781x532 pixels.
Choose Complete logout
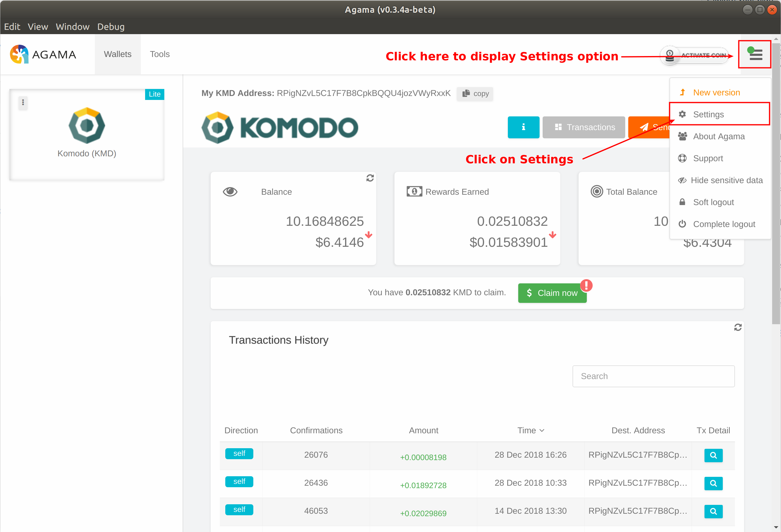pos(720,224)
